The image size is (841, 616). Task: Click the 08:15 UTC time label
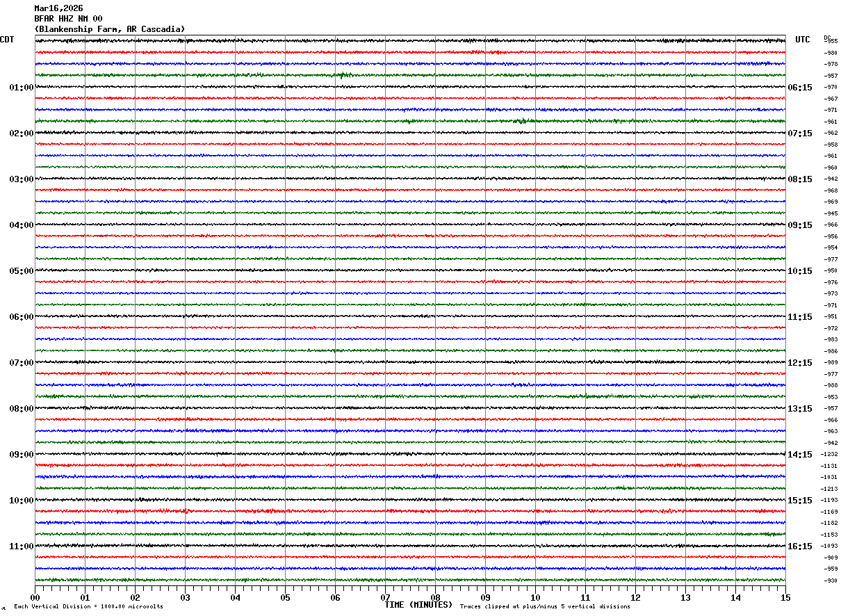click(x=799, y=179)
